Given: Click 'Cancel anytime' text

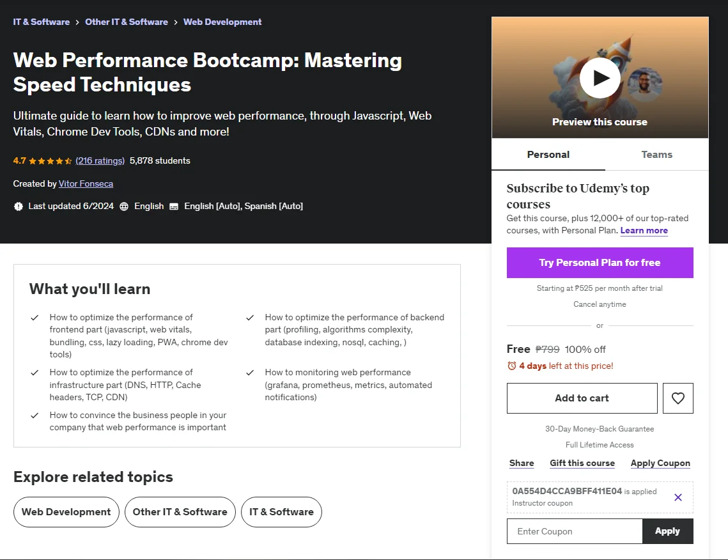Looking at the screenshot, I should [x=600, y=304].
